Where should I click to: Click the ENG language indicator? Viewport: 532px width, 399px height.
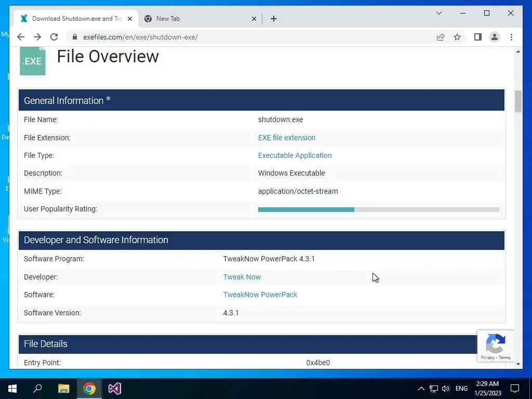pyautogui.click(x=461, y=389)
